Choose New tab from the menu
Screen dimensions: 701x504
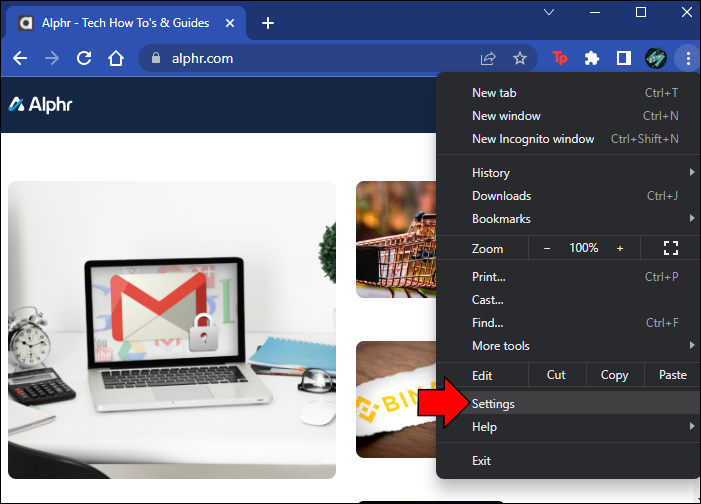tap(568, 93)
